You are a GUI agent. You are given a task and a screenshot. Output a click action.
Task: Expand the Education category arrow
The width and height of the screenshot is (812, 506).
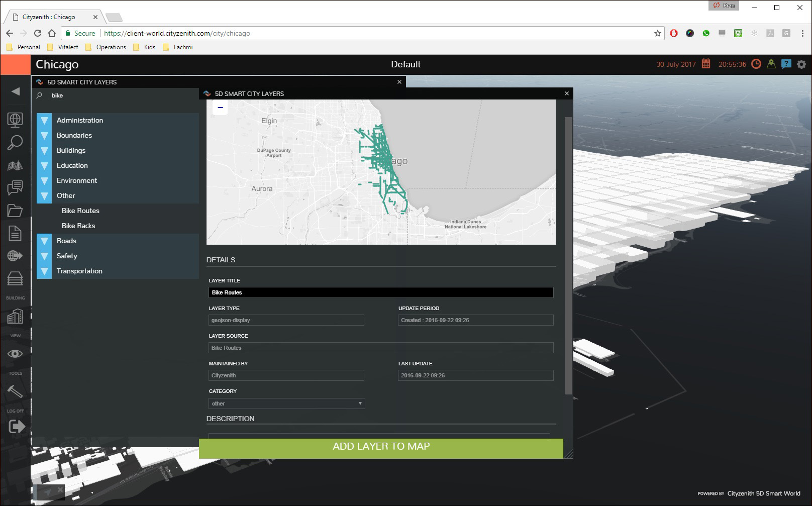44,166
